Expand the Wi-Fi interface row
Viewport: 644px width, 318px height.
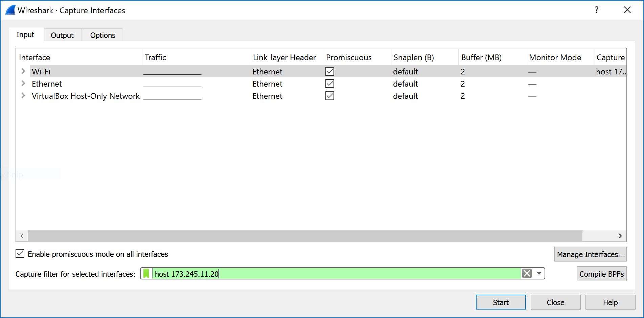(23, 71)
